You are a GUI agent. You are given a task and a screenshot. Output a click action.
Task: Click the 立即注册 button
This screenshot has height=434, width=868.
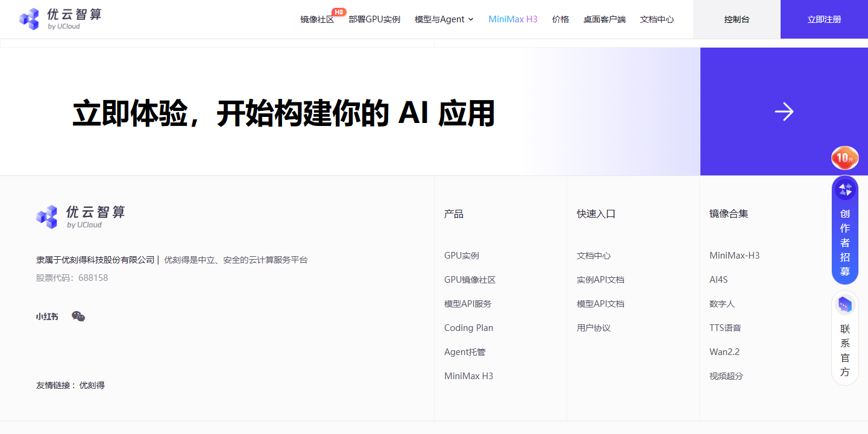coord(824,19)
